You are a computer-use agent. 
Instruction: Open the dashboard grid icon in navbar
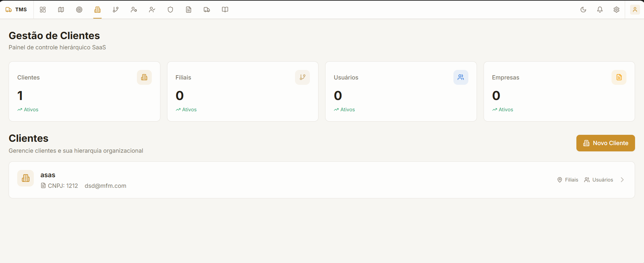(43, 10)
